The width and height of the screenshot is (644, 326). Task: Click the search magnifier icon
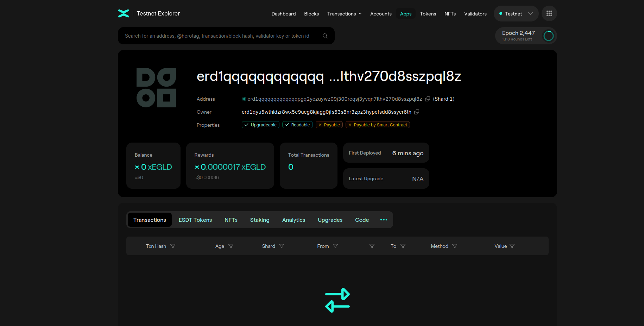pyautogui.click(x=325, y=36)
